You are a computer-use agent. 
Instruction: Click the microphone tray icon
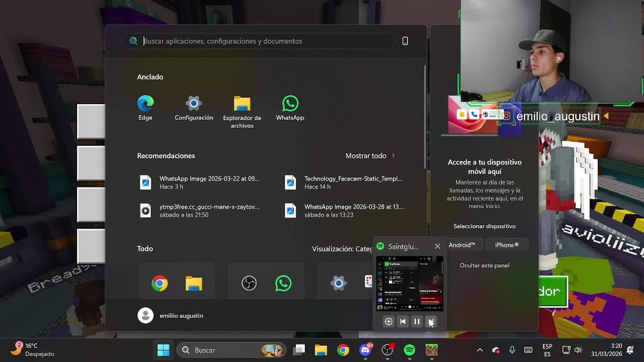click(x=512, y=350)
